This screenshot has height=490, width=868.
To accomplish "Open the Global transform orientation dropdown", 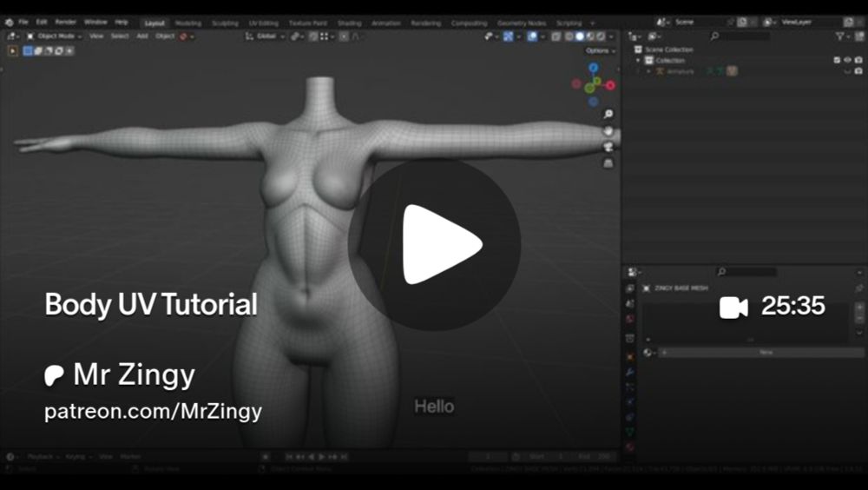I will coord(266,36).
